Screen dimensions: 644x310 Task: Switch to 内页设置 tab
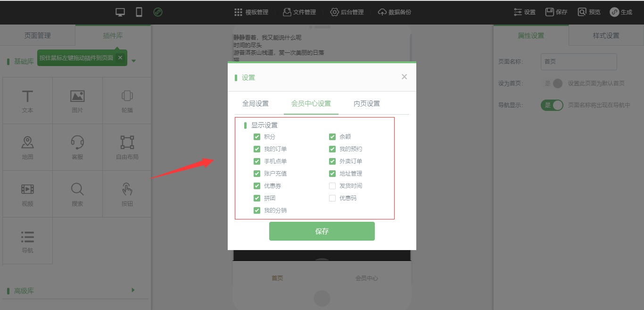(367, 104)
